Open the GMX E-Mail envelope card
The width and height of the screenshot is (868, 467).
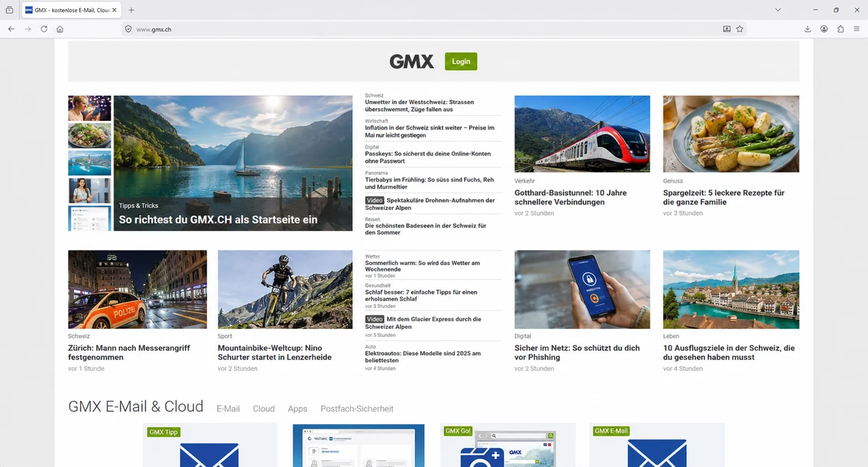coord(657,445)
